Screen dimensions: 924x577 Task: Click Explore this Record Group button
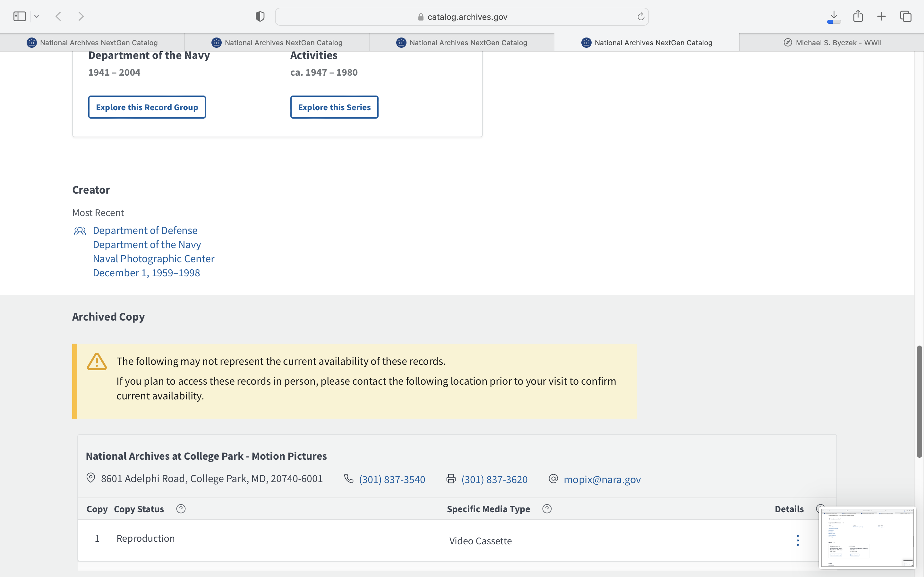click(x=147, y=107)
